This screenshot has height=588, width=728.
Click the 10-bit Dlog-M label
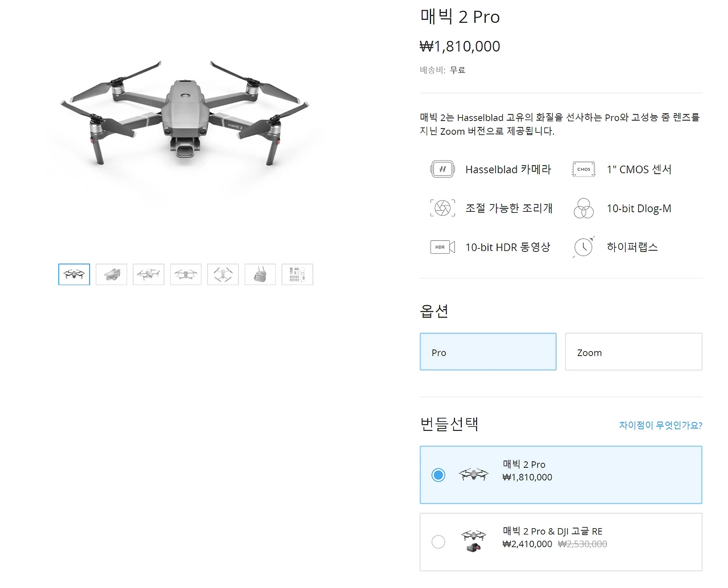click(639, 208)
